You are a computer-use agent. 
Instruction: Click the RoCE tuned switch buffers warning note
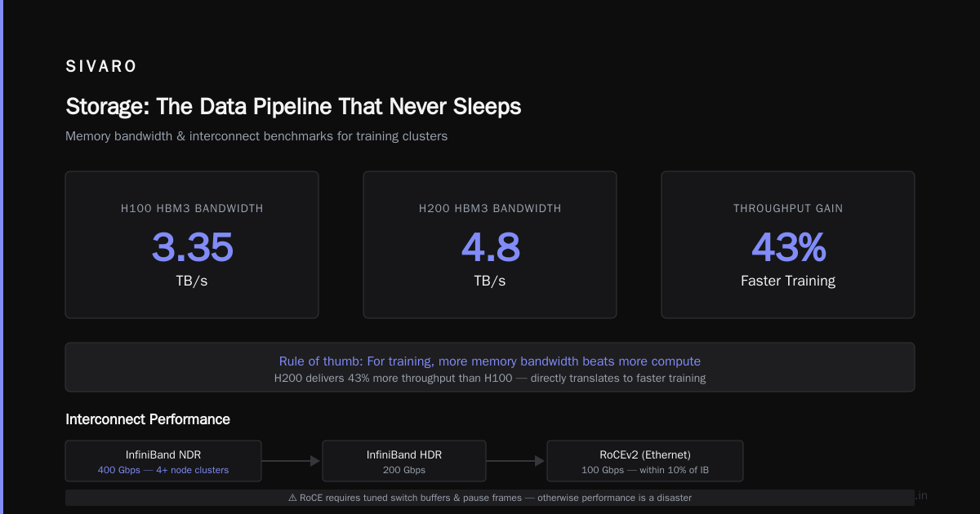(x=490, y=498)
